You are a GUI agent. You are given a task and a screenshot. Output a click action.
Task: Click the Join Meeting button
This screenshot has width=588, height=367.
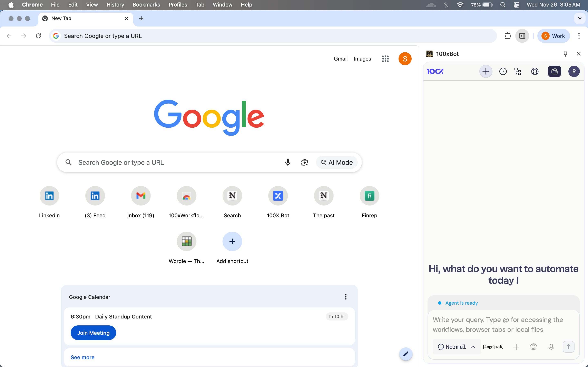pos(93,333)
